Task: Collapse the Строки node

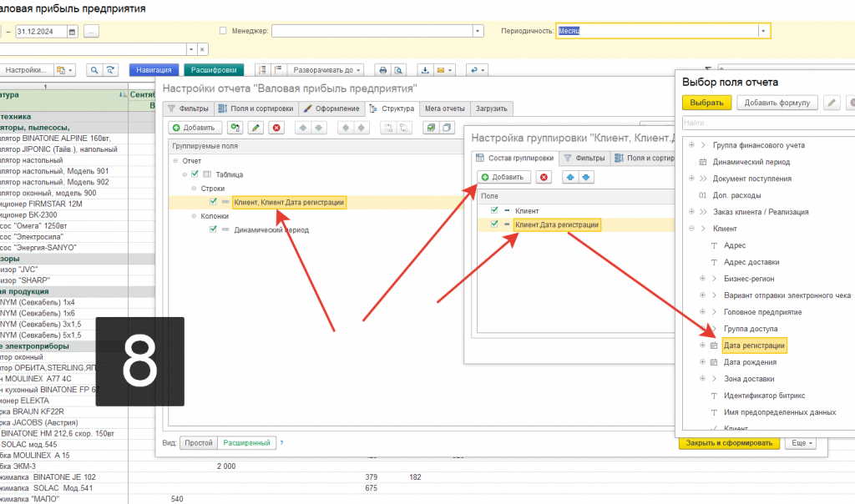Action: click(194, 189)
